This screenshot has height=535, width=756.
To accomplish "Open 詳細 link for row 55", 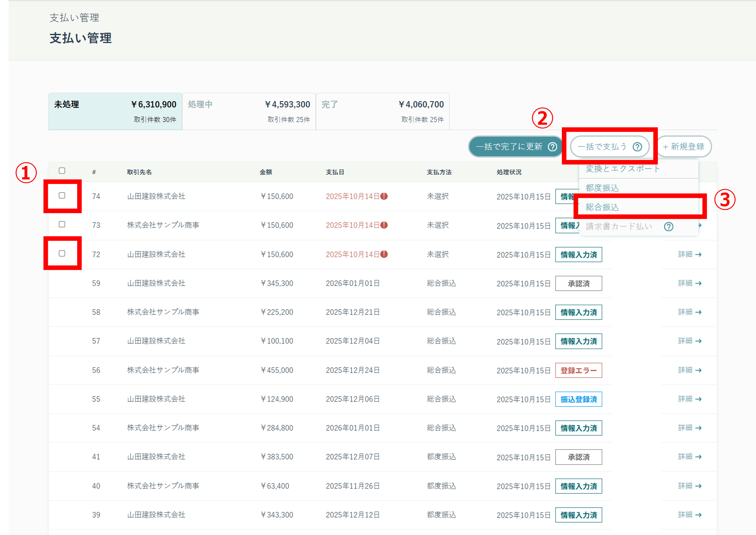I will (690, 399).
